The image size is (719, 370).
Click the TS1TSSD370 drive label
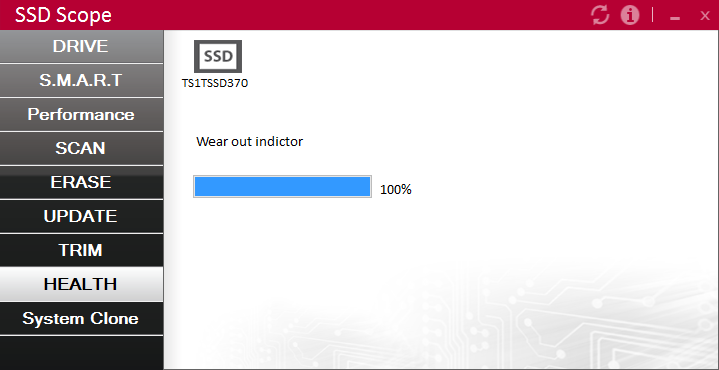[215, 83]
